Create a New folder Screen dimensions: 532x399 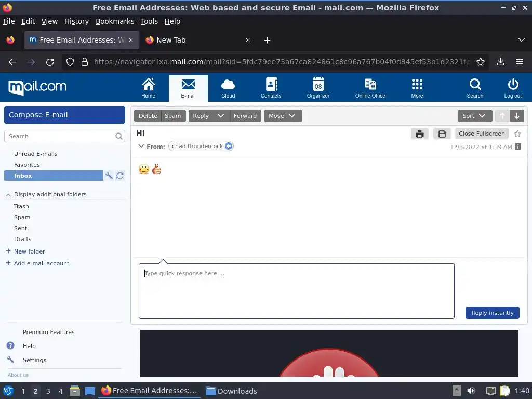26,251
